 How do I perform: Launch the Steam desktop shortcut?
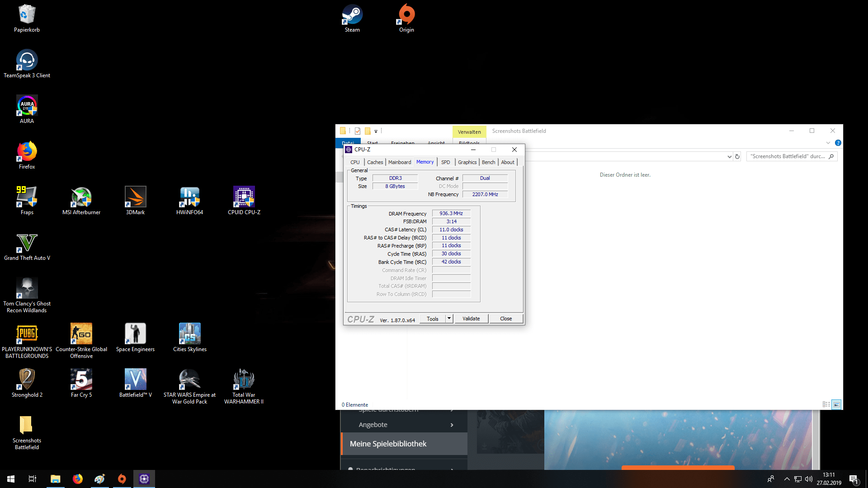point(352,18)
